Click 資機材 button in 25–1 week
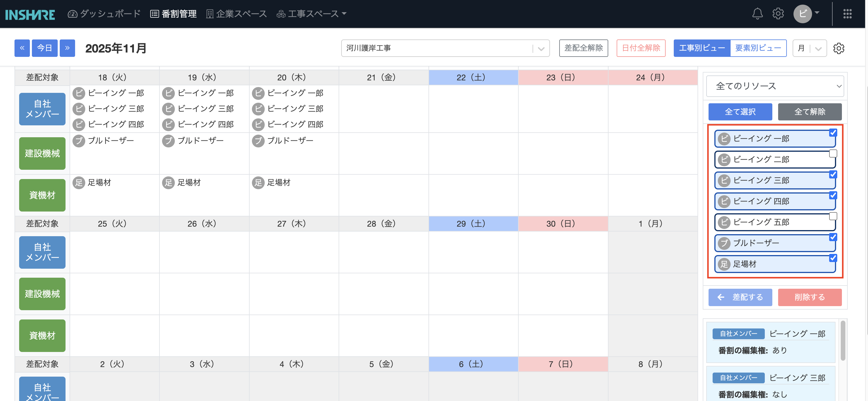868x401 pixels. coord(42,336)
